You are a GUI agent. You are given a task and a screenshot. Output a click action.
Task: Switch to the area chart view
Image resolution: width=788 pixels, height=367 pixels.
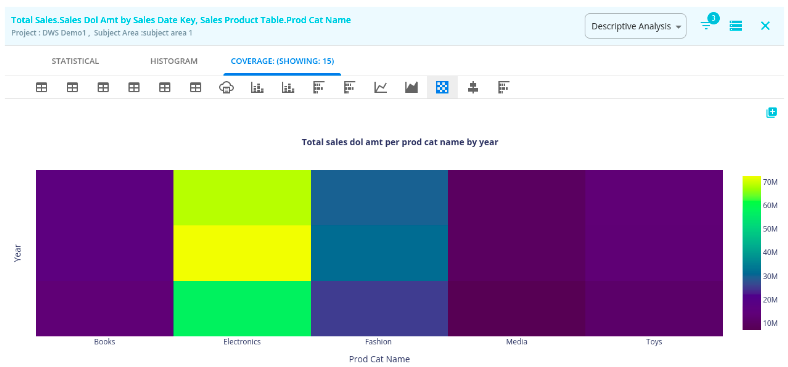point(411,87)
